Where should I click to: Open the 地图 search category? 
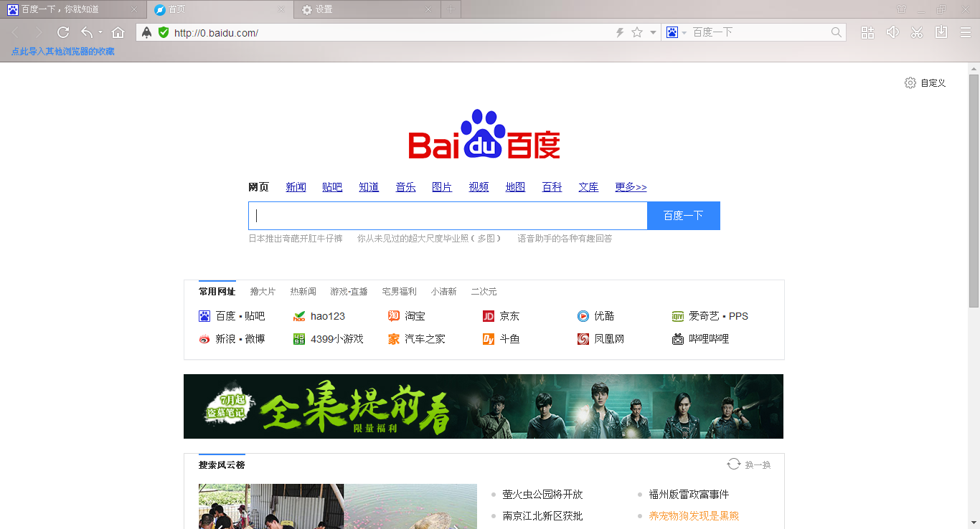tap(515, 187)
